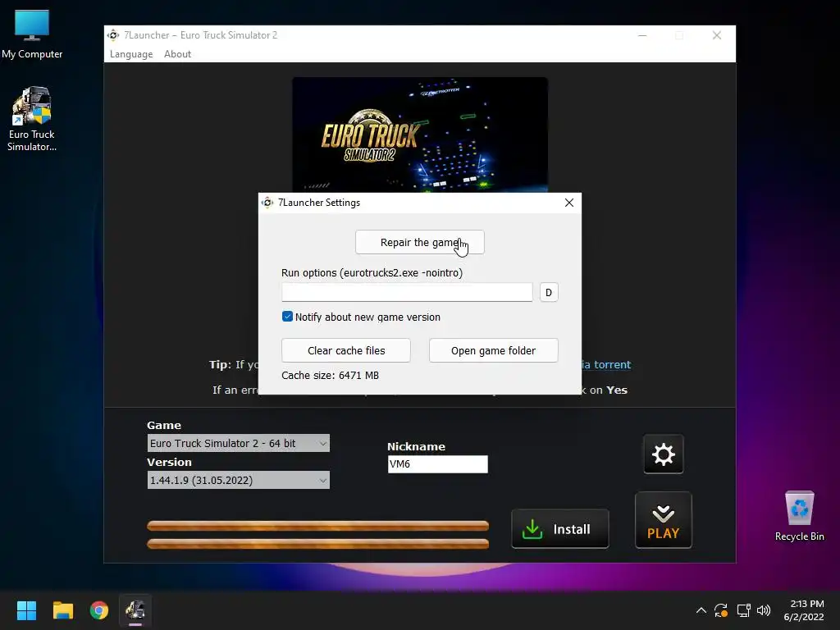Close the 7Launcher main window
Viewport: 840px width, 630px height.
717,35
